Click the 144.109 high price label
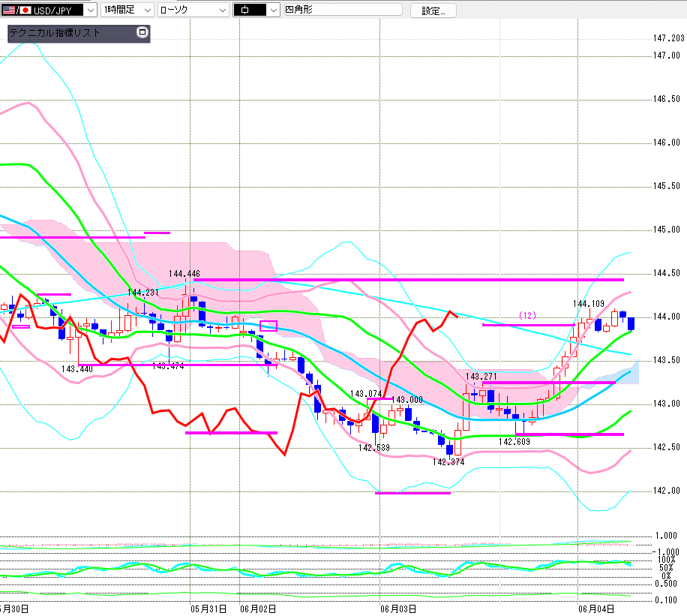The image size is (687, 616). pos(589,303)
